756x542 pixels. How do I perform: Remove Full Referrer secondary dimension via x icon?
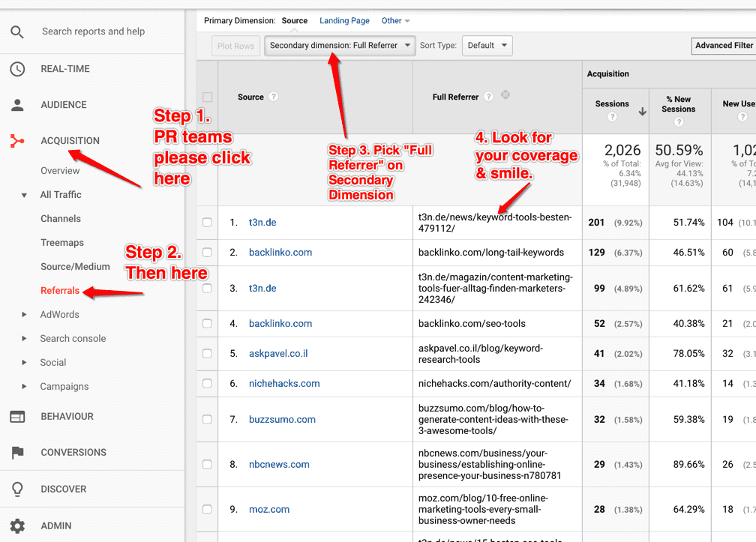pyautogui.click(x=505, y=94)
